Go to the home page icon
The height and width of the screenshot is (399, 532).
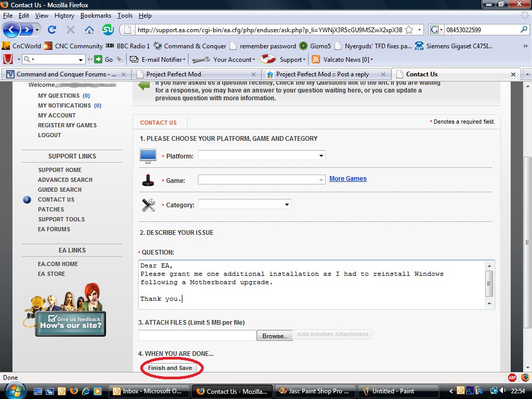[x=89, y=30]
